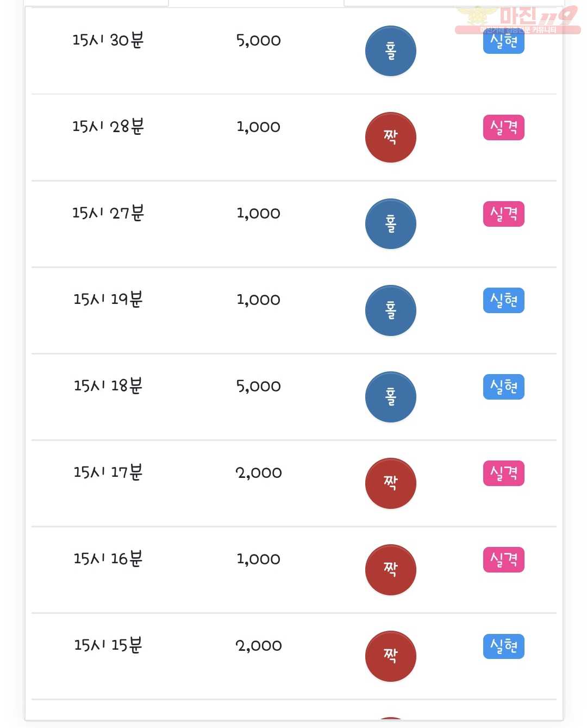Image resolution: width=587 pixels, height=728 pixels.
Task: Select the blue 실현 badge for 15시 18분
Action: tap(504, 387)
